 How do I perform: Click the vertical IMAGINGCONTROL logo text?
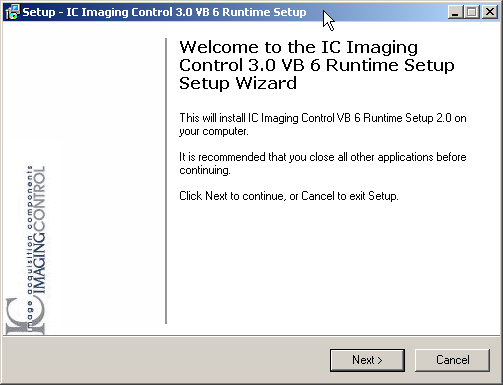click(39, 230)
